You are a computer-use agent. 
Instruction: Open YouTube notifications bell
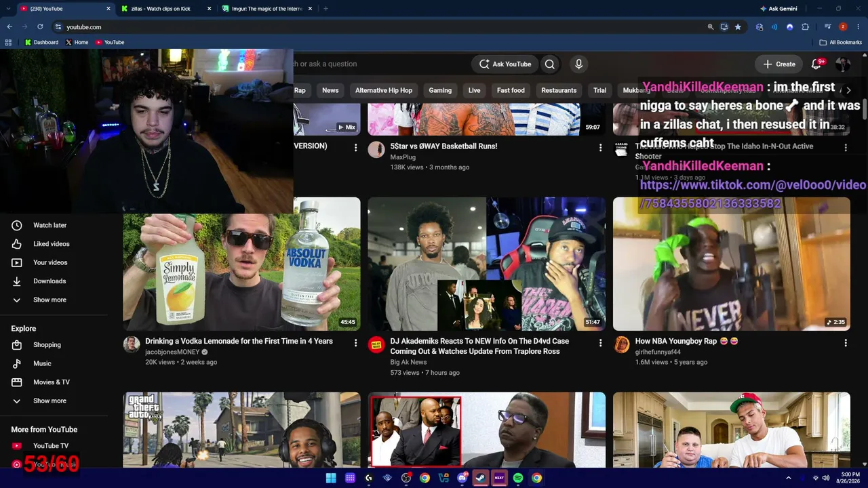(816, 64)
